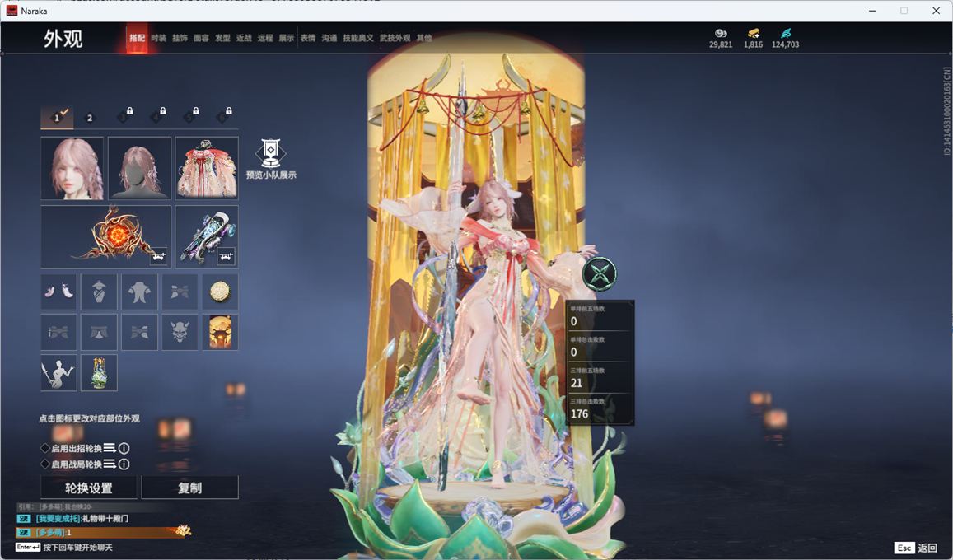
Task: Open the gold coin accessory slot
Action: click(220, 292)
